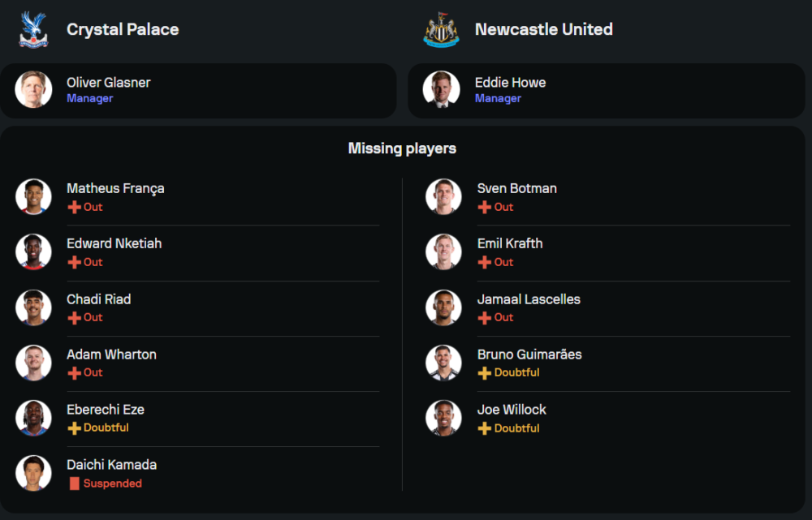Open Emil Krafth's player page
This screenshot has height=520, width=812.
510,243
